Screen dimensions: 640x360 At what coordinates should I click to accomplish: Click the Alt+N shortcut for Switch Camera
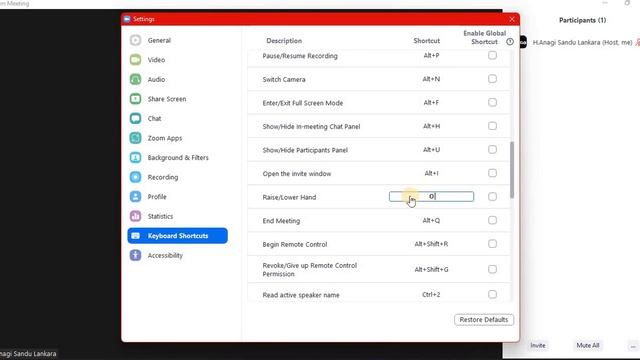click(x=431, y=79)
